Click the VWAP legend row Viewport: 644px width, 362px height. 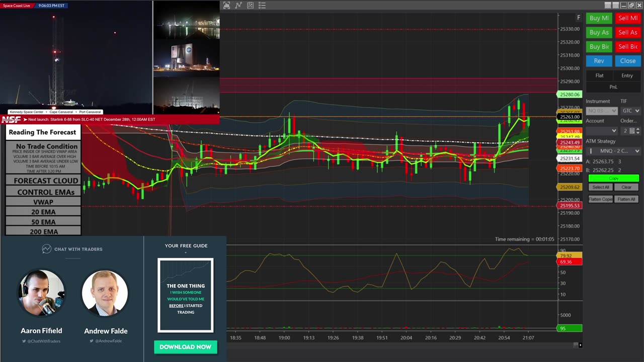(x=43, y=202)
